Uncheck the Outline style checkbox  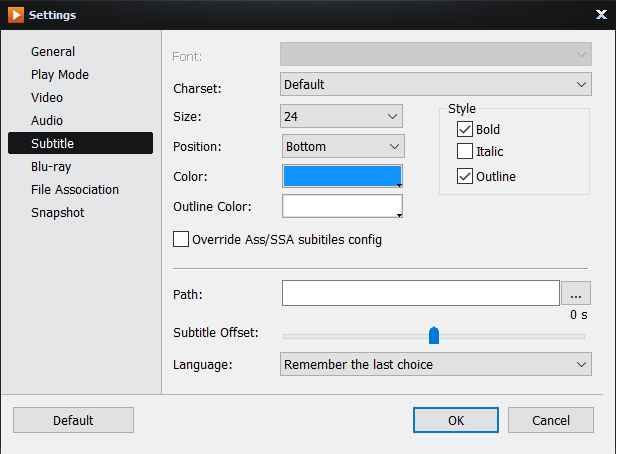tap(465, 177)
